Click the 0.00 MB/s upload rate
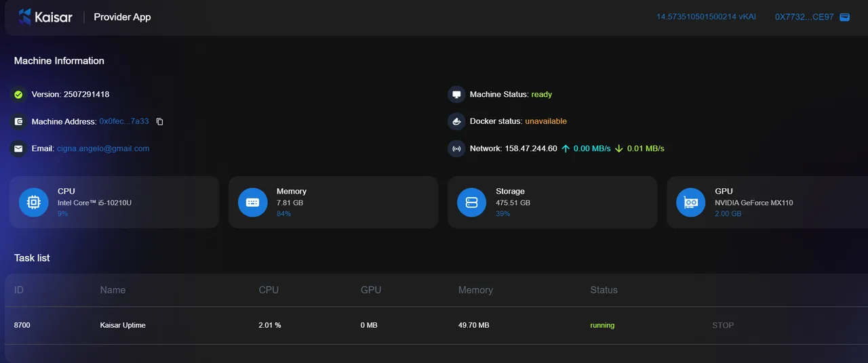 [592, 148]
